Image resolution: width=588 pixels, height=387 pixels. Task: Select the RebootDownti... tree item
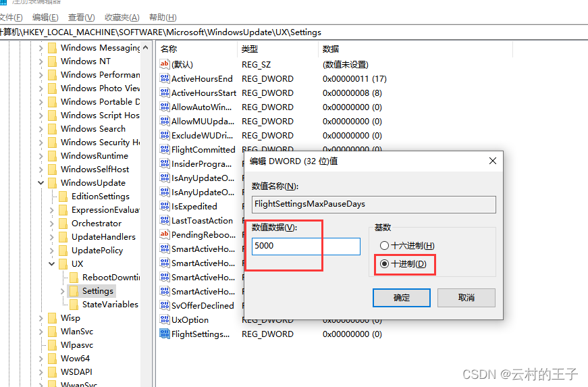[111, 277]
